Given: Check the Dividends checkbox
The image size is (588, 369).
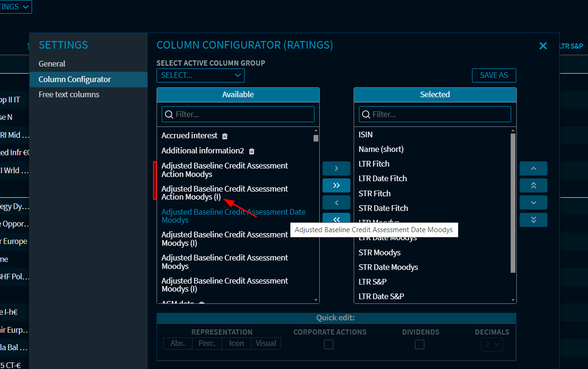Looking at the screenshot, I should [x=420, y=344].
